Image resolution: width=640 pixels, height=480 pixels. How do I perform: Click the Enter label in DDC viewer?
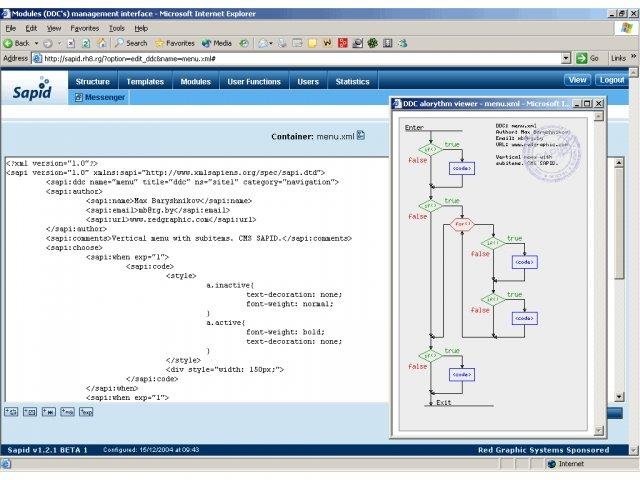(x=414, y=127)
